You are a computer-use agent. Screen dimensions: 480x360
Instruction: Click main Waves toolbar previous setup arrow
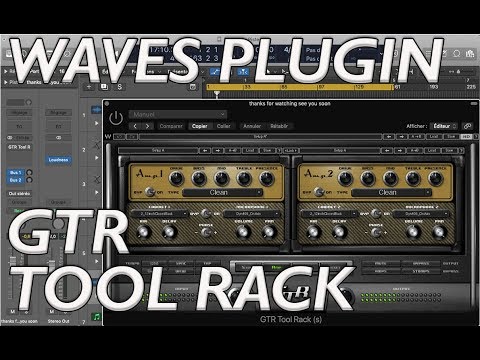389,137
